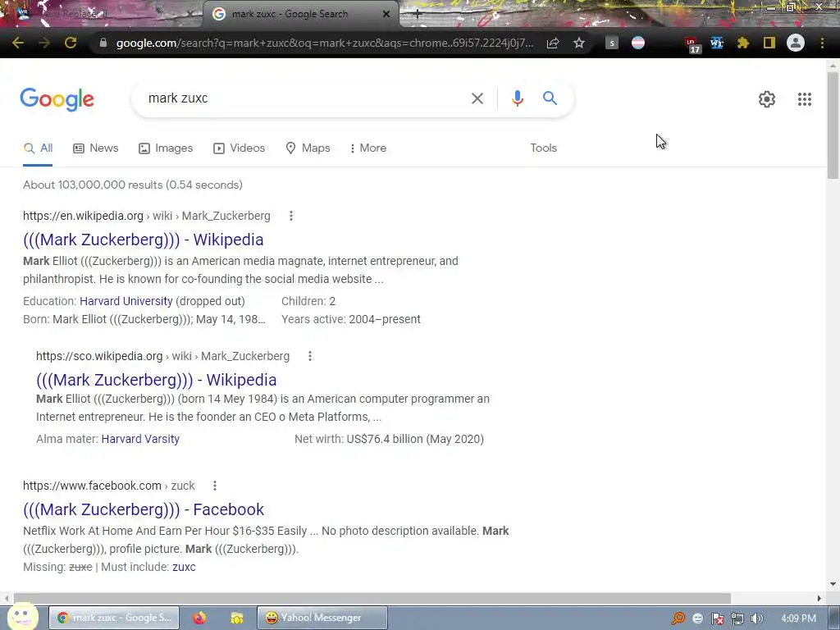Open Google search settings gear
The height and width of the screenshot is (630, 840).
tap(767, 99)
